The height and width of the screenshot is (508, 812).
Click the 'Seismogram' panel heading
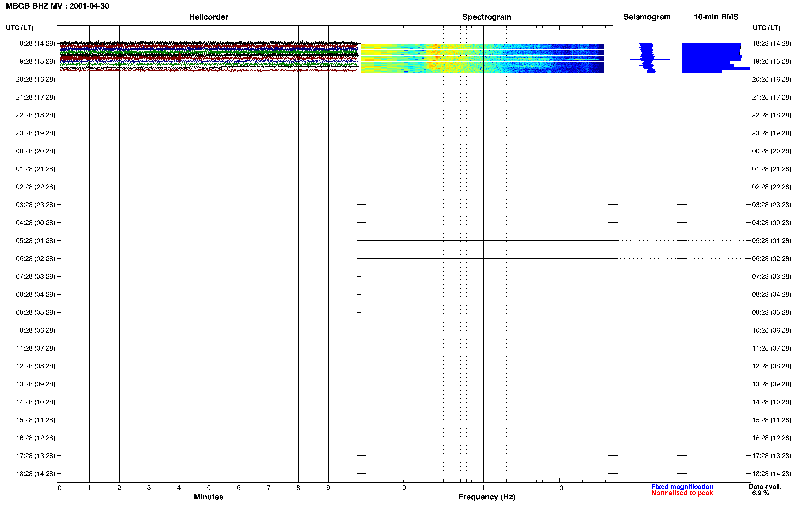[647, 17]
